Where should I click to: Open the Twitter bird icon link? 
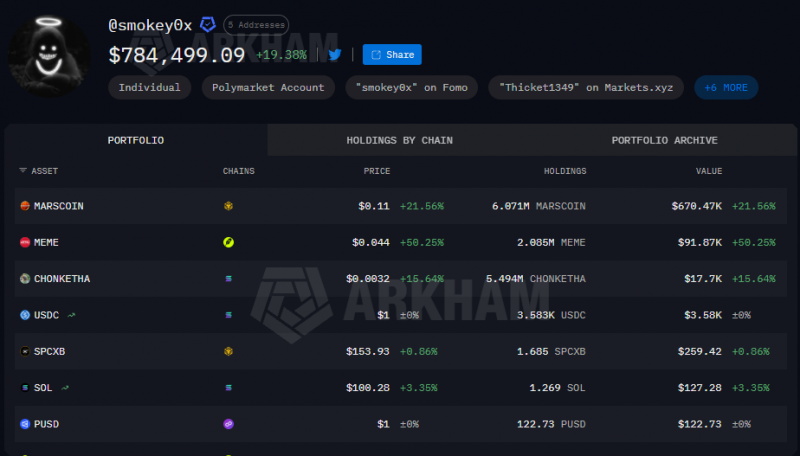[x=335, y=55]
